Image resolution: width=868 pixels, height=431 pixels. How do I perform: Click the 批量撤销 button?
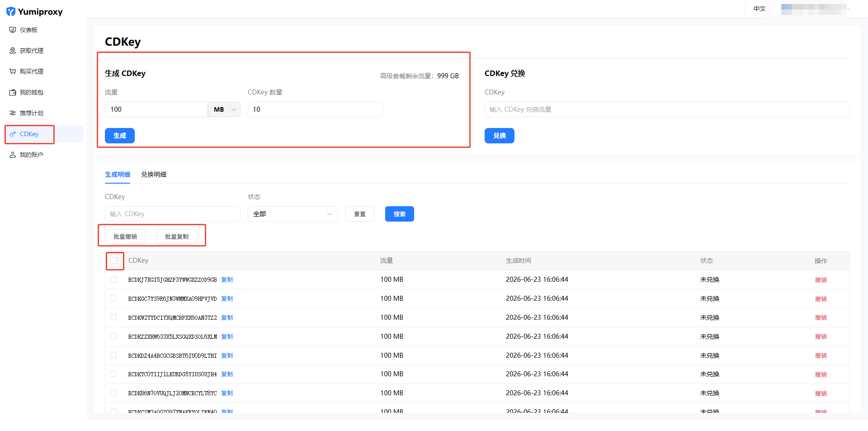(125, 237)
